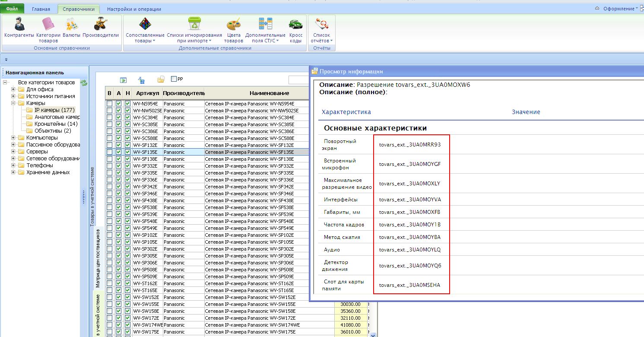Open vertical tab Товары в учетной системе
644x337 pixels.
pyautogui.click(x=92, y=196)
